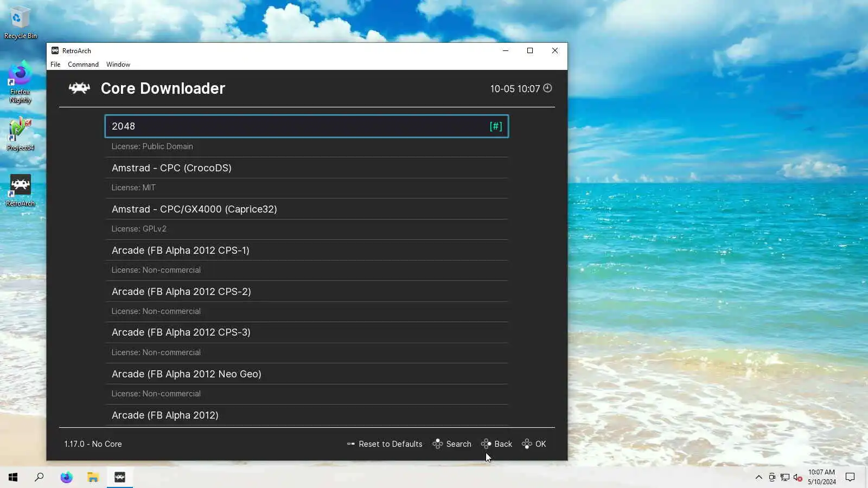Launch Firefox Nightly from the taskbar
This screenshot has height=488, width=868.
point(66,477)
